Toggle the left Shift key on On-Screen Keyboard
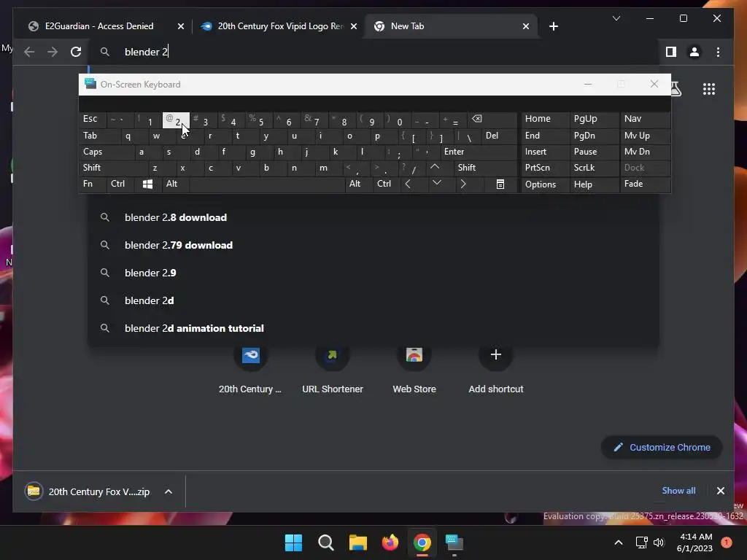 (x=114, y=168)
